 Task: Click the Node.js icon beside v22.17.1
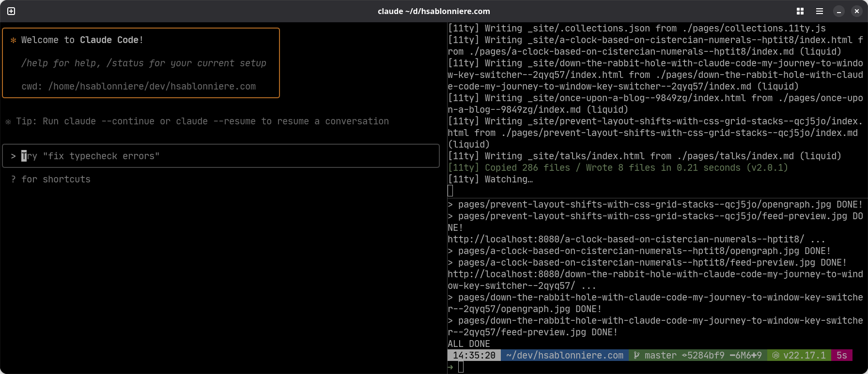tap(775, 355)
